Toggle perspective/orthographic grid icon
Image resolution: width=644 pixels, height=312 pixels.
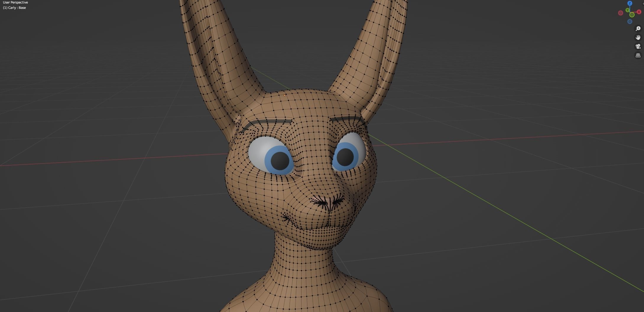[638, 55]
